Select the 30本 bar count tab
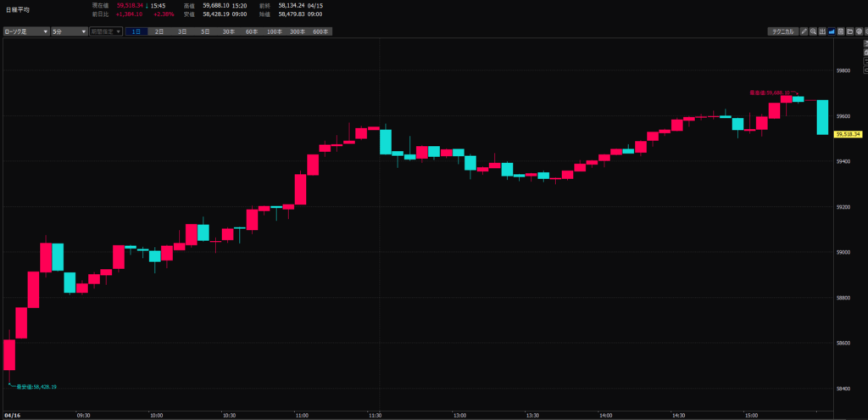Viewport: 868px width, 420px height. pos(229,31)
